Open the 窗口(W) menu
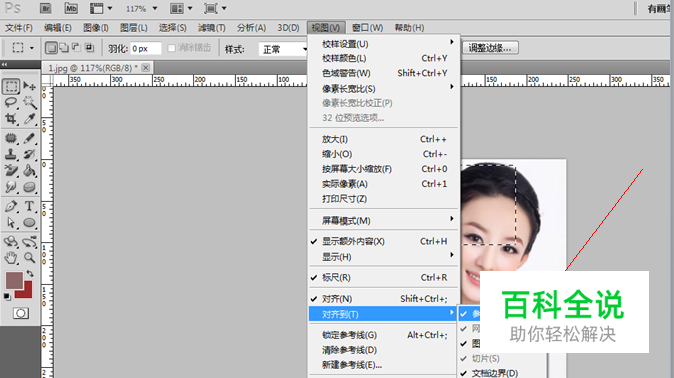The width and height of the screenshot is (674, 378). pyautogui.click(x=367, y=28)
